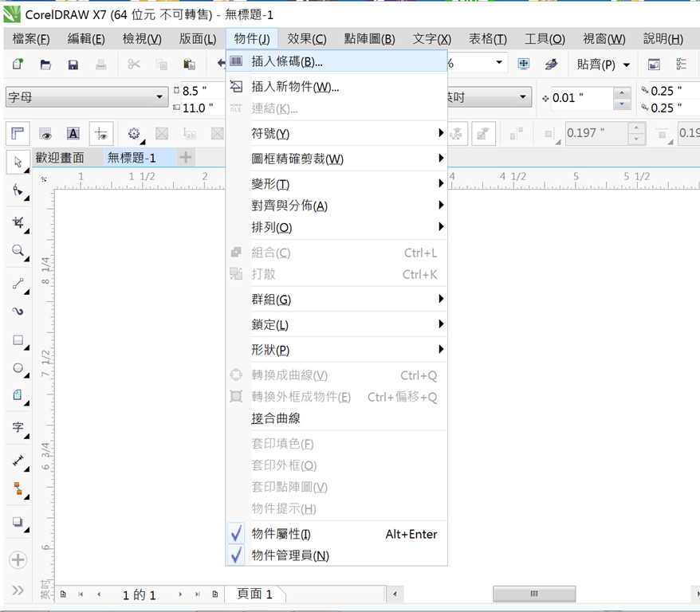Select the Pick arrow tool
Screen dimensions: 700x612
pos(18,162)
